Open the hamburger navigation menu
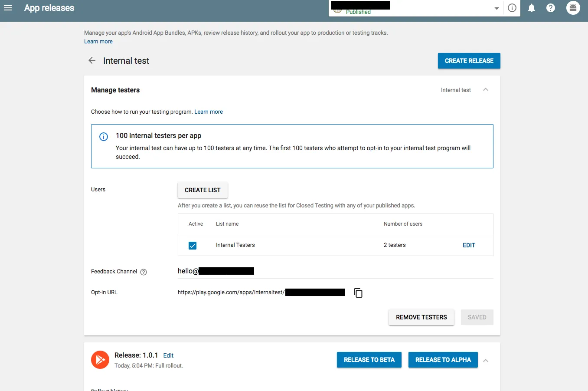588x391 pixels. pos(8,8)
